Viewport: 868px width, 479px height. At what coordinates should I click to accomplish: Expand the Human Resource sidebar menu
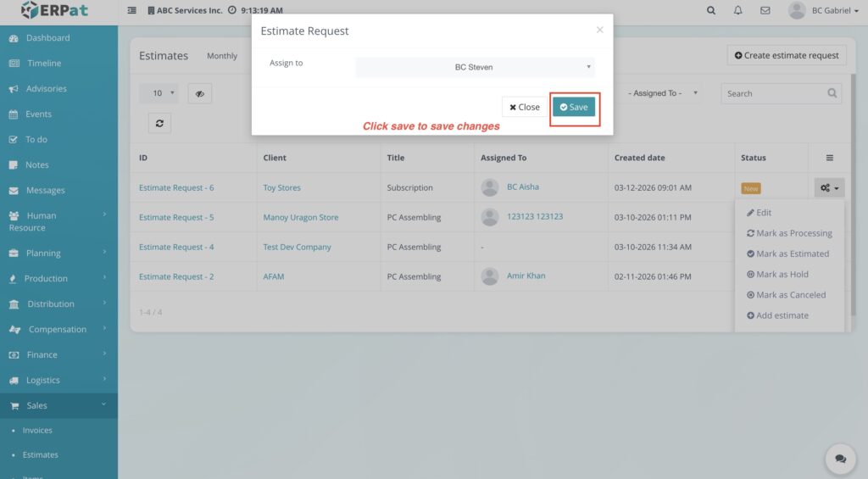click(x=58, y=221)
